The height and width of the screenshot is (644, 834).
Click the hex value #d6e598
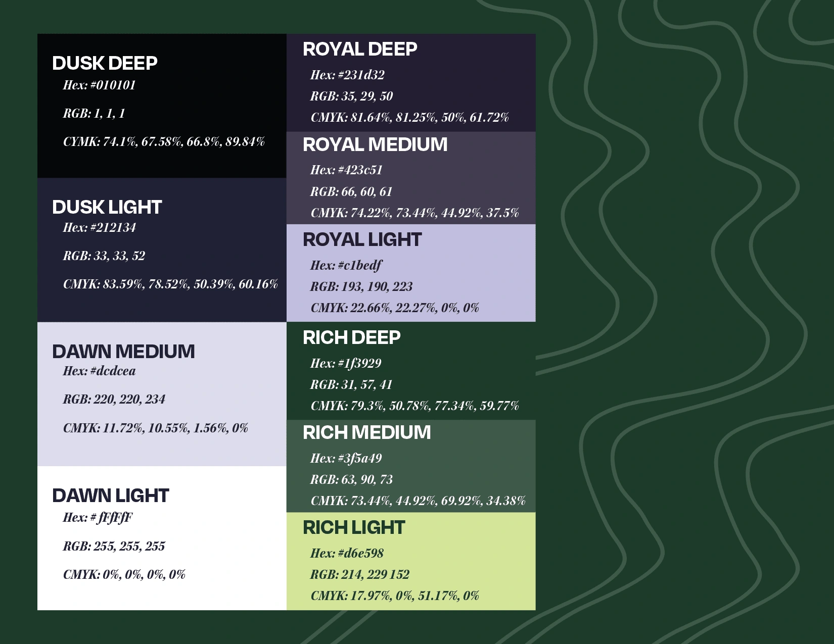point(347,554)
